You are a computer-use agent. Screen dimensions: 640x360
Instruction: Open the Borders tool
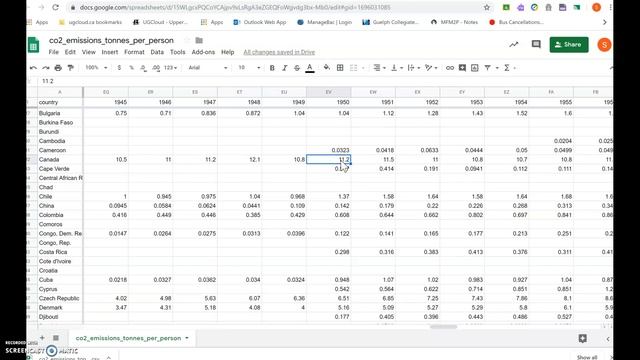pos(340,68)
